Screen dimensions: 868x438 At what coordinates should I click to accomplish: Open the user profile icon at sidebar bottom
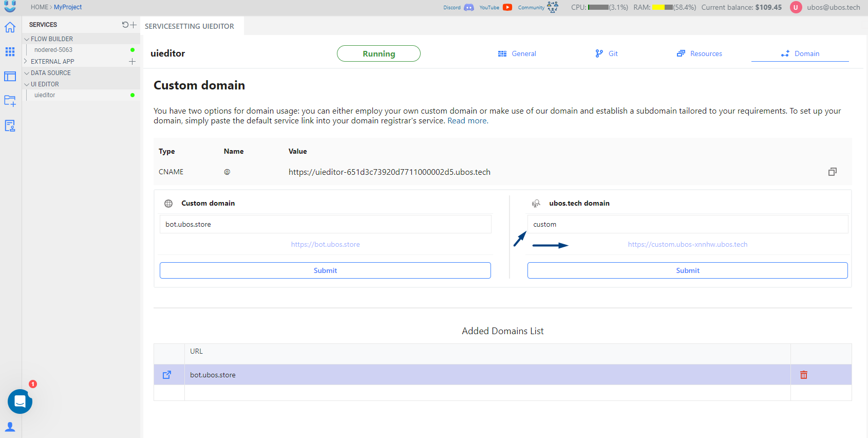coord(10,427)
